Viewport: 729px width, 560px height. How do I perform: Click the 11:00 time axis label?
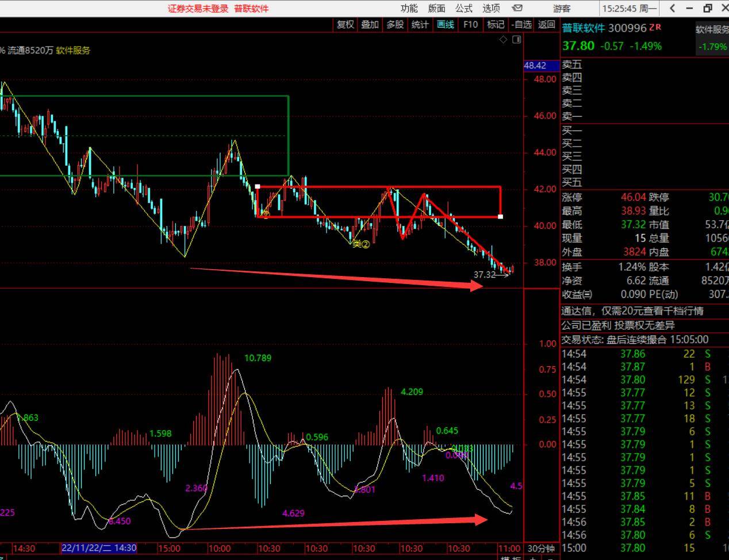pos(509,549)
